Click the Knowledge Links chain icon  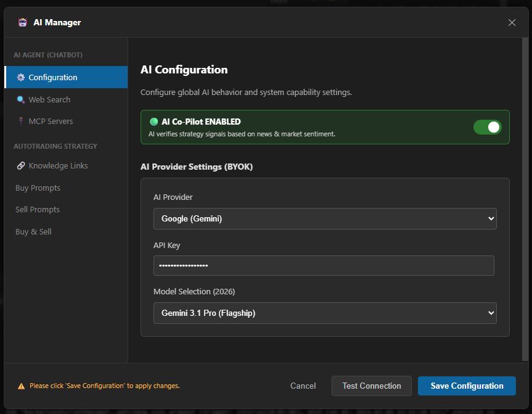(x=21, y=166)
